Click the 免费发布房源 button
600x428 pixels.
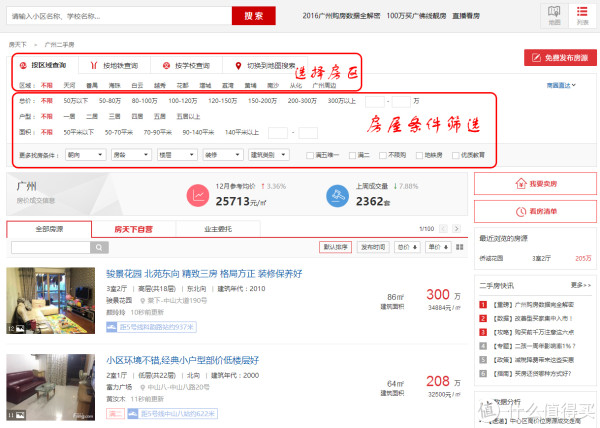click(560, 58)
